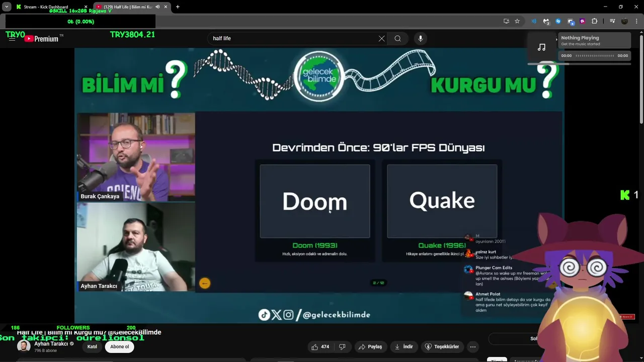
Task: Like the video with 474 likes
Action: [320, 346]
